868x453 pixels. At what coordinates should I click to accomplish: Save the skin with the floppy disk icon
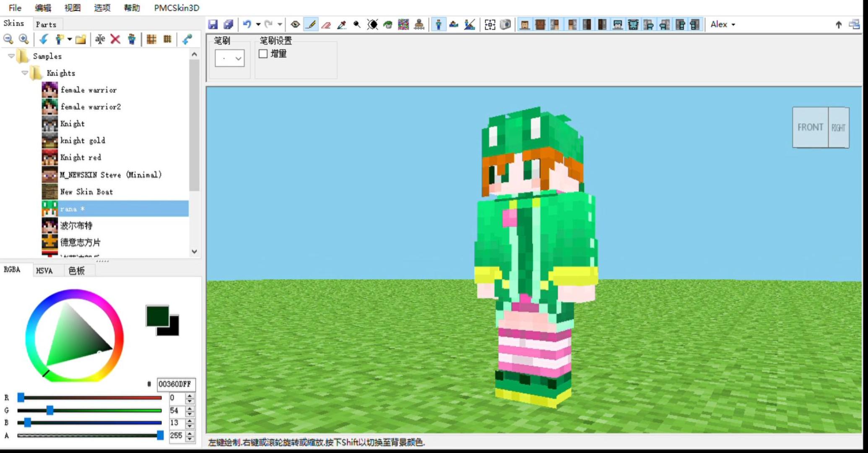pos(213,24)
